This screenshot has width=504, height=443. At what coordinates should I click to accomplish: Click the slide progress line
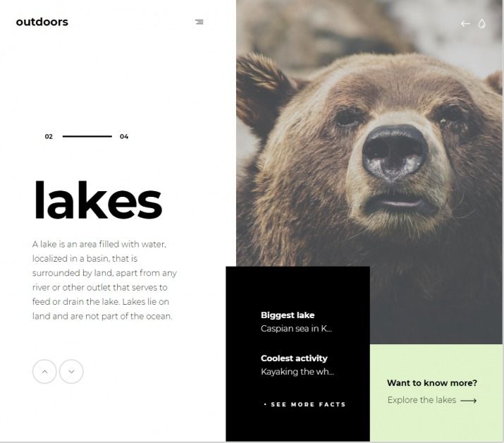click(87, 136)
